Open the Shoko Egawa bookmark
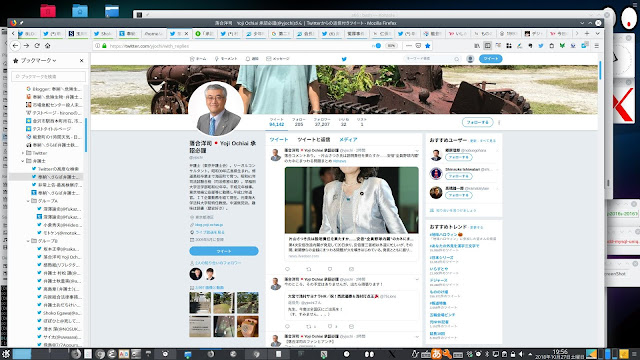 tap(58, 313)
